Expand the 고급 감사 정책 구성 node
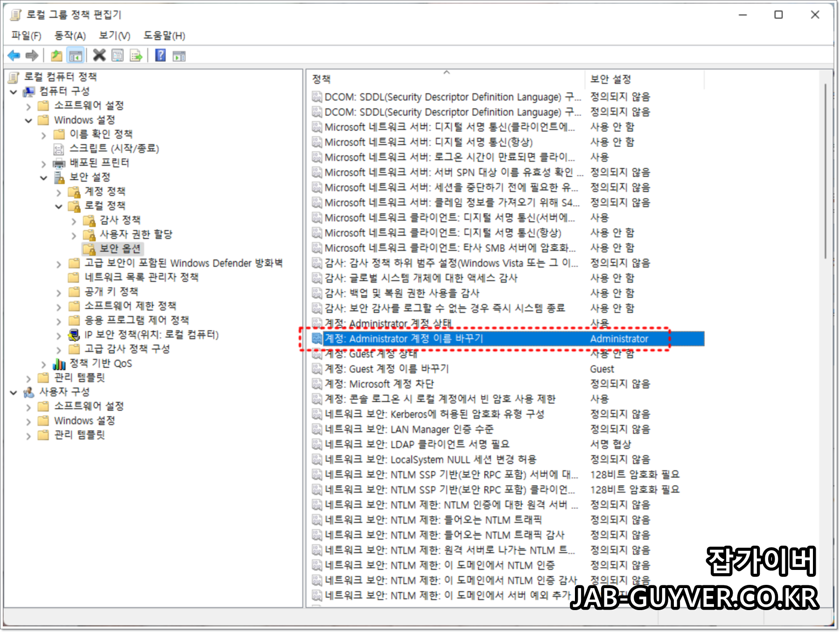The width and height of the screenshot is (840, 632). tap(58, 350)
